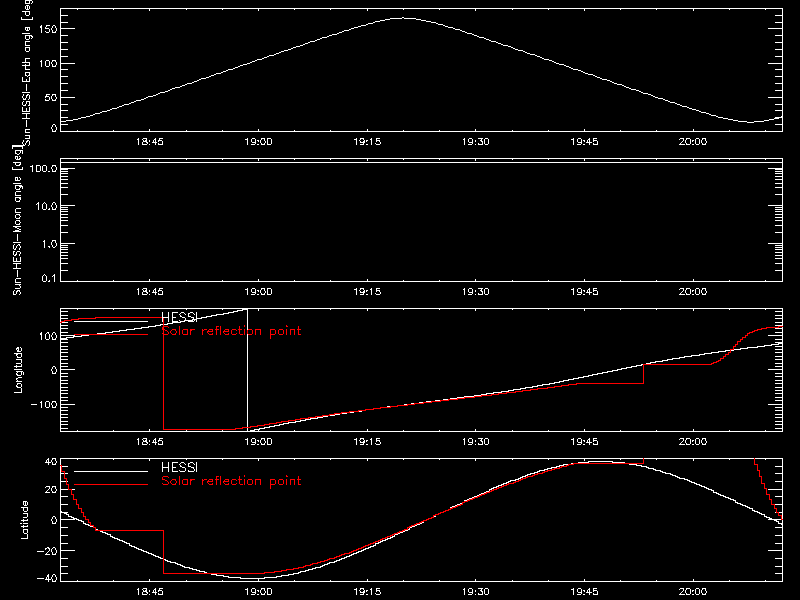Click 19:00 label below the Moon angle plot
This screenshot has height=600, width=800.
[x=258, y=292]
